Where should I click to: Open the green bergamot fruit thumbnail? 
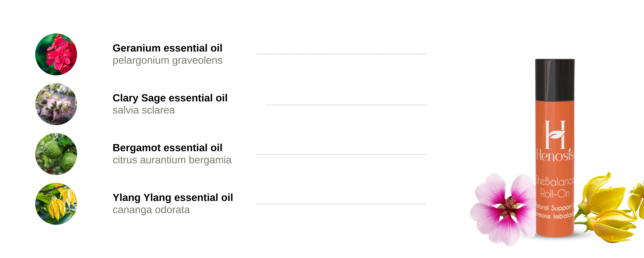pyautogui.click(x=56, y=154)
